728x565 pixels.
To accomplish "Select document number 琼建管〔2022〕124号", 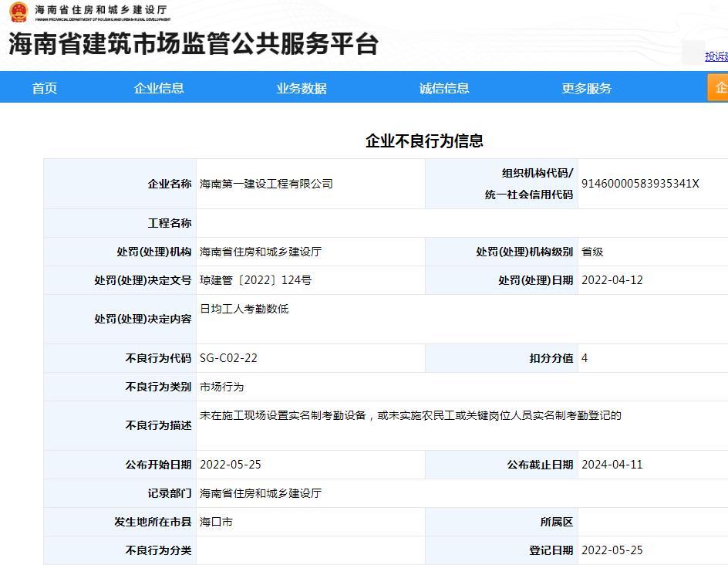I will click(255, 280).
